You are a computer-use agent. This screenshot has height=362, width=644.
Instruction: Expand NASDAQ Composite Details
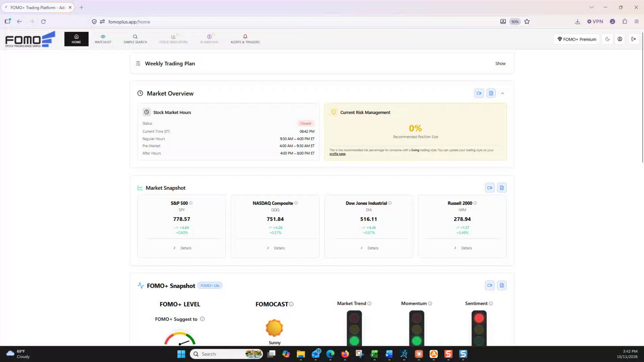[276, 248]
